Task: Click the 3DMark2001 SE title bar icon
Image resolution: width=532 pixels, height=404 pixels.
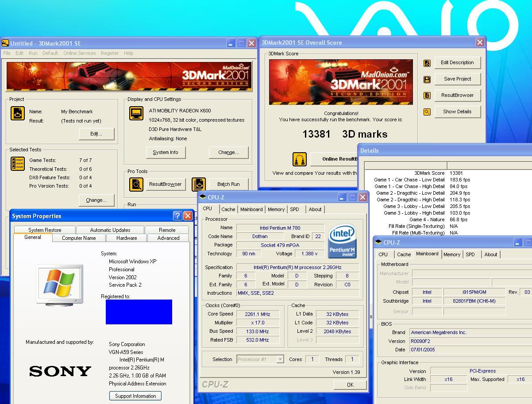Action: (x=5, y=43)
